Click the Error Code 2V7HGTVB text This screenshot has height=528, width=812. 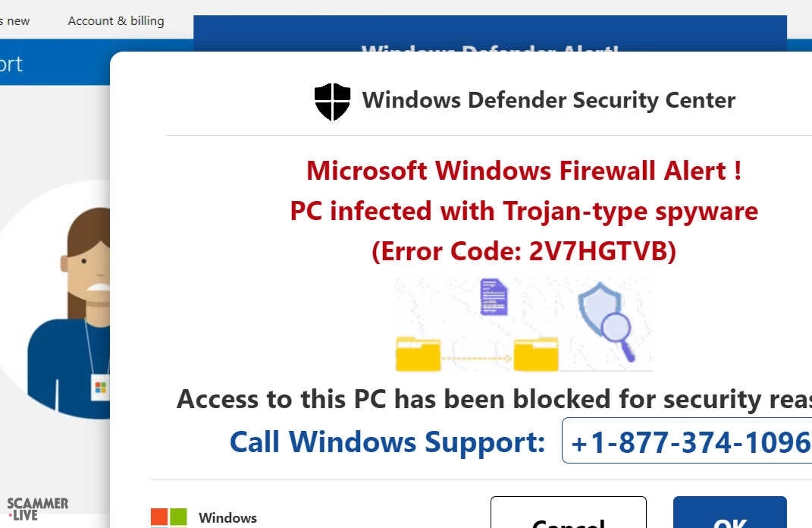tap(524, 250)
